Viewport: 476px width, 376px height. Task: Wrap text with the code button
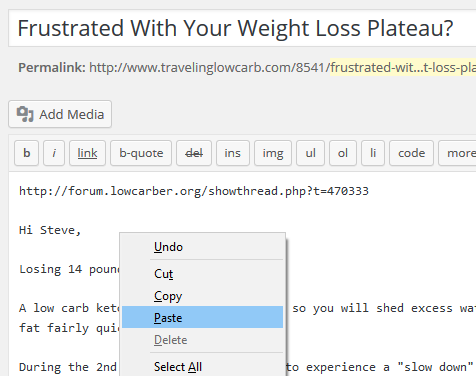[x=411, y=153]
